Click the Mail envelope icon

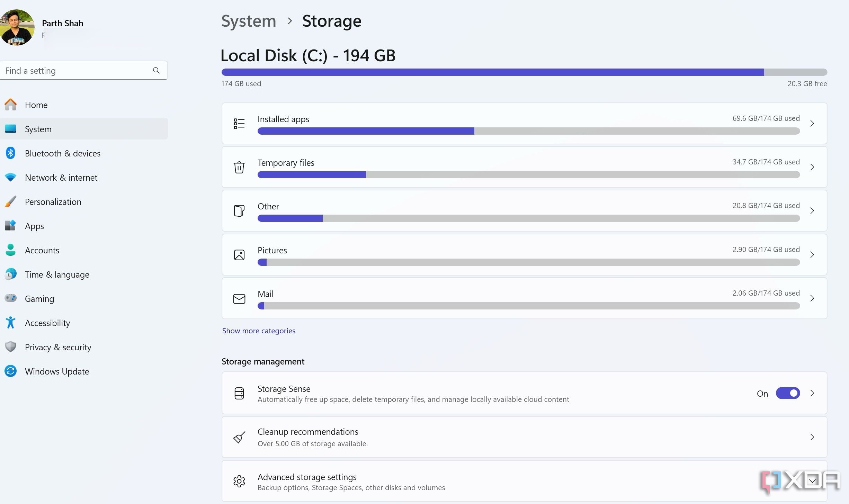pyautogui.click(x=239, y=298)
